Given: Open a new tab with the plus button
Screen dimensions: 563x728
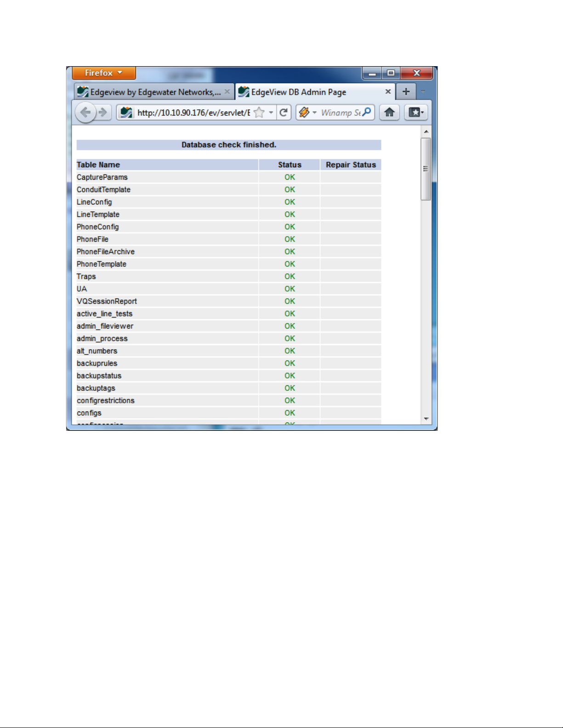Looking at the screenshot, I should point(406,91).
